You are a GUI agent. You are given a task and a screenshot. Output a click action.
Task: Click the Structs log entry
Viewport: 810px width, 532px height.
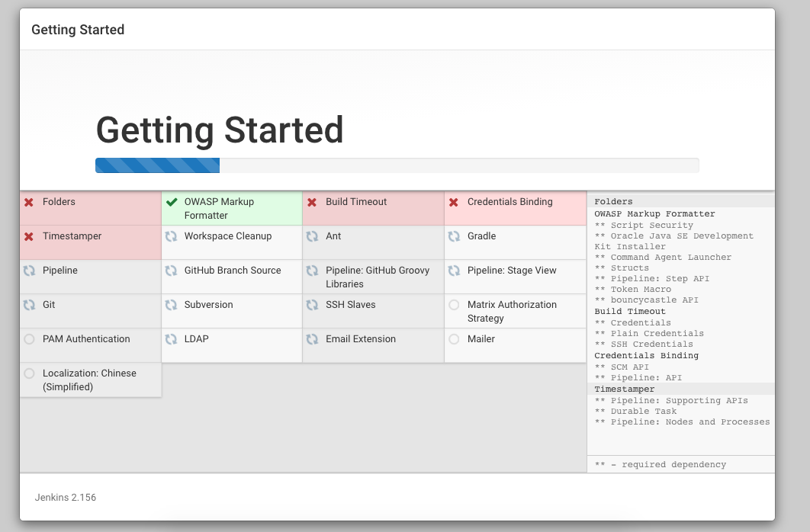[x=622, y=268]
